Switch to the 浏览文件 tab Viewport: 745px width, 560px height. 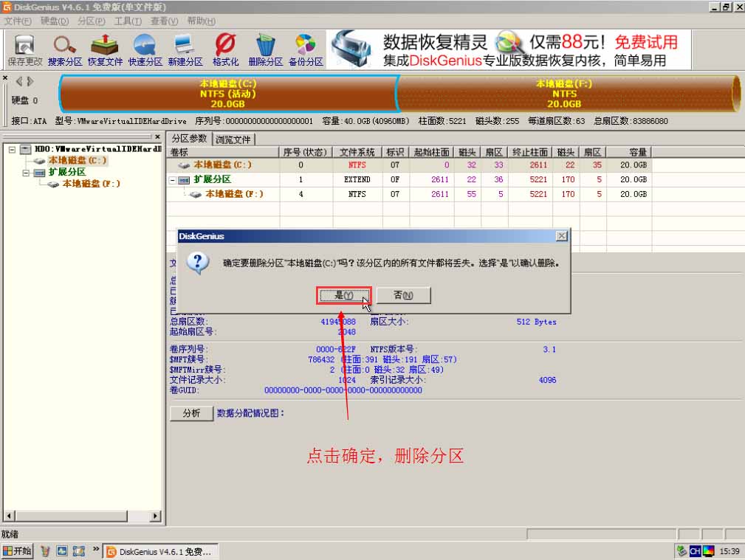pyautogui.click(x=233, y=138)
